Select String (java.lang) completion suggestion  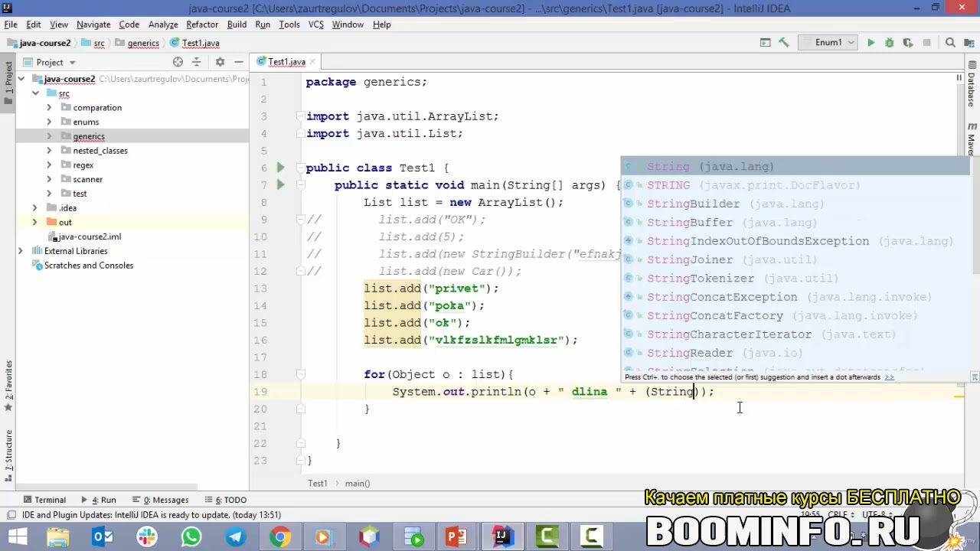[795, 166]
